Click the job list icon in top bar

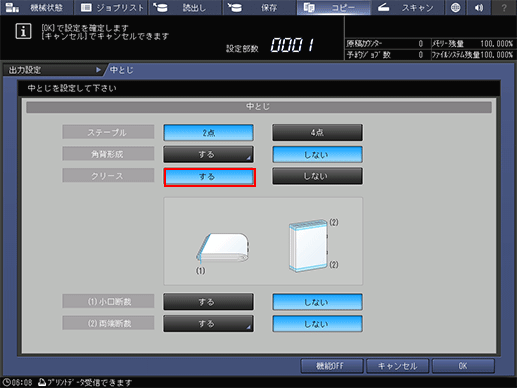[x=86, y=7]
